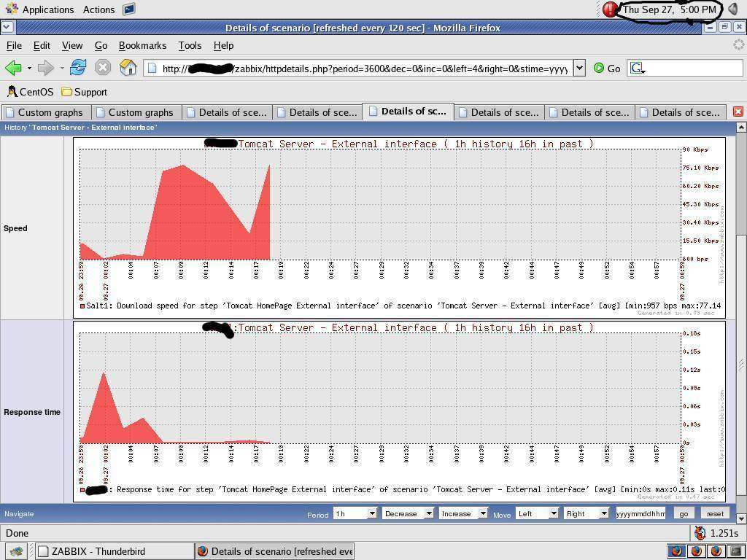The image size is (747, 560).
Task: Open the Back button history dropdown arrow
Action: click(x=29, y=68)
